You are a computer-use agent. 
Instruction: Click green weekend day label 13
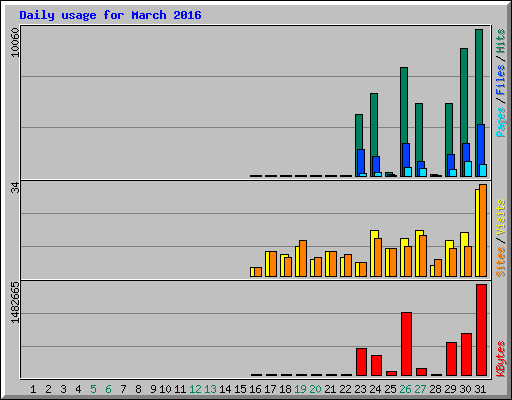(210, 389)
